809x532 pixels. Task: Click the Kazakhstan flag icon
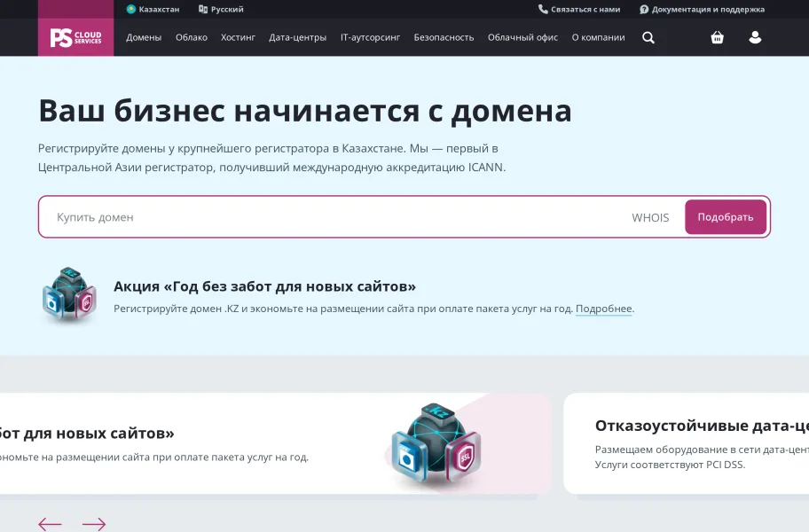pyautogui.click(x=131, y=9)
